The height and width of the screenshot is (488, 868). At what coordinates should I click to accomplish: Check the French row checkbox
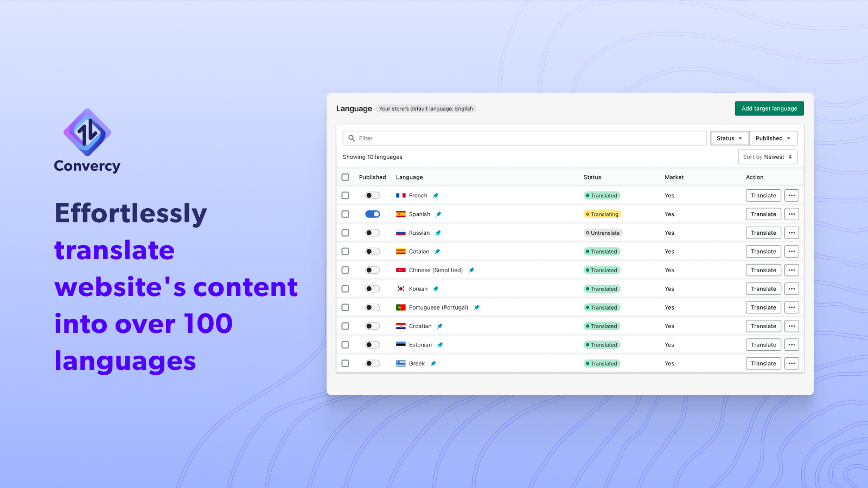coord(345,196)
